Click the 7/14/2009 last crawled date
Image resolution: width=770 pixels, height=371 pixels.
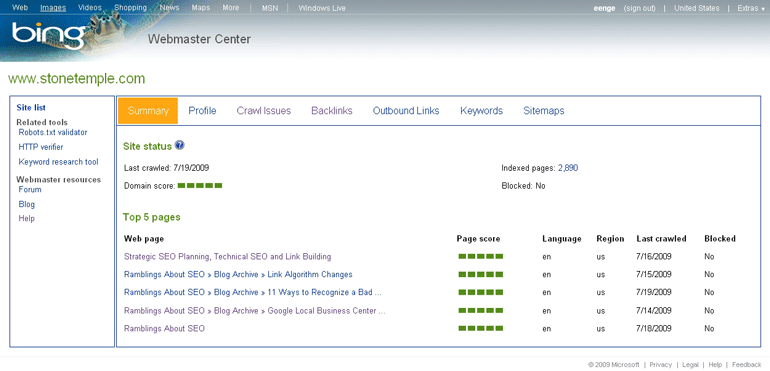pos(654,311)
